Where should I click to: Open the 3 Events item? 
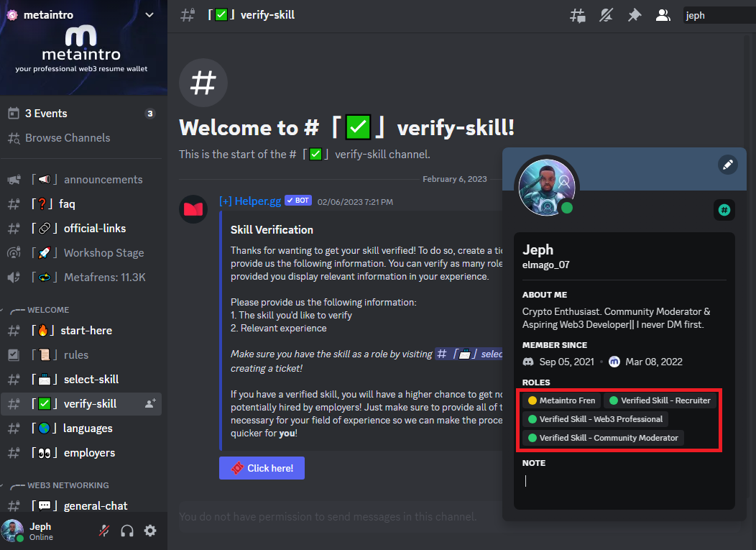(x=81, y=114)
